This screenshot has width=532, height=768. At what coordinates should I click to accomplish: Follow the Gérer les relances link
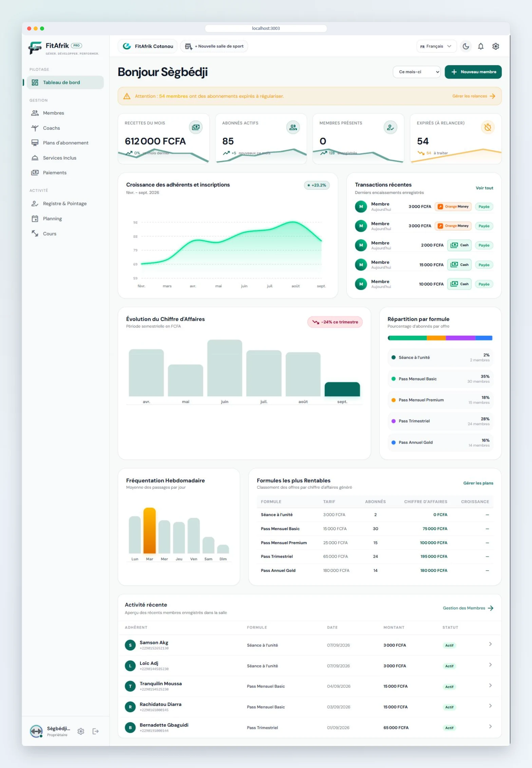(474, 96)
